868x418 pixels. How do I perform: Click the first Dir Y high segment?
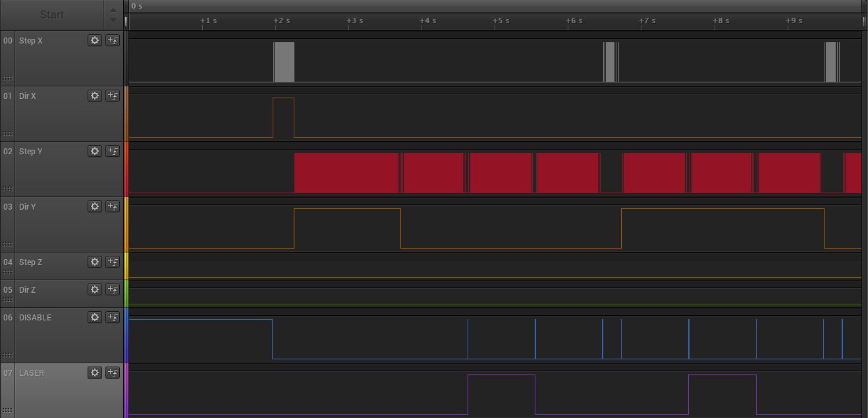(x=348, y=228)
